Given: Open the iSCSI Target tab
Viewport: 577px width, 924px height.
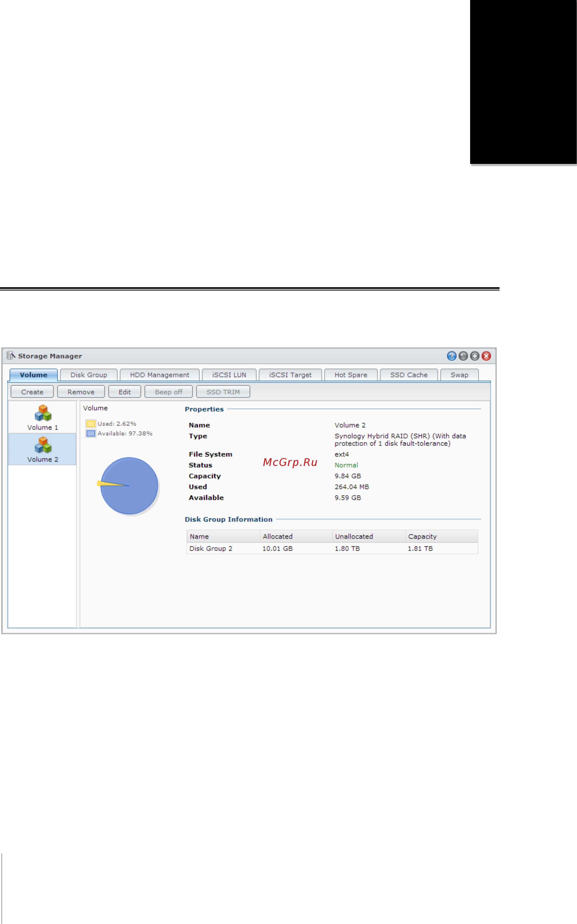Looking at the screenshot, I should [290, 375].
